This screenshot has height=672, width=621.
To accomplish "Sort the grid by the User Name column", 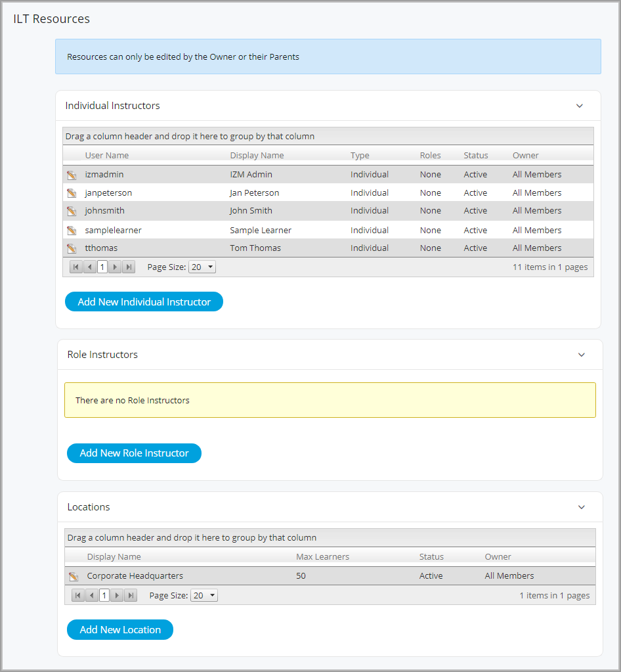I will 106,155.
